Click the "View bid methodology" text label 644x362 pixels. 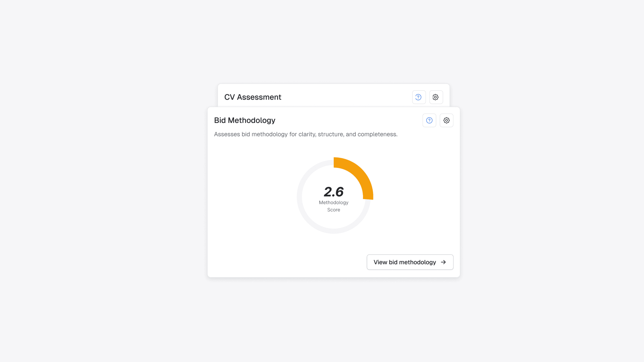405,262
